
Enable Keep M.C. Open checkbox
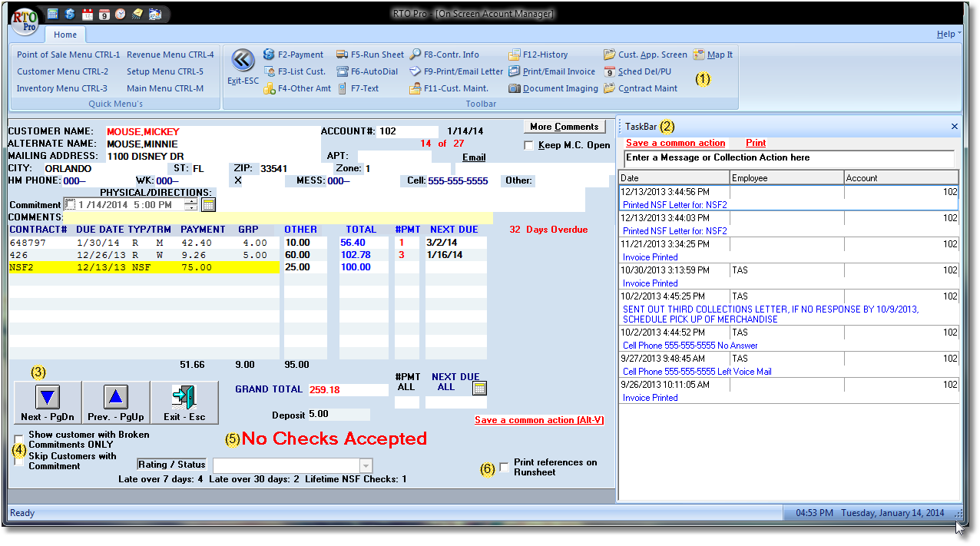coord(528,145)
